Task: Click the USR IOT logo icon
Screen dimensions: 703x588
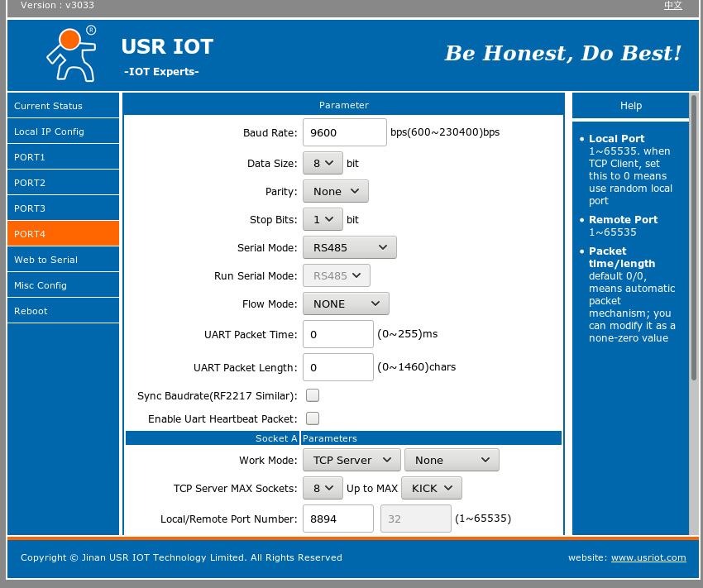Action: (x=71, y=53)
